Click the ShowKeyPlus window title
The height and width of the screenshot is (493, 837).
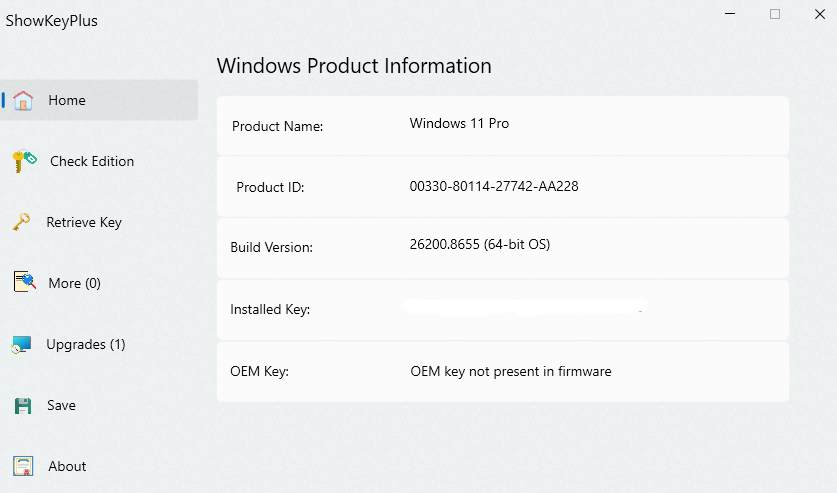point(52,21)
